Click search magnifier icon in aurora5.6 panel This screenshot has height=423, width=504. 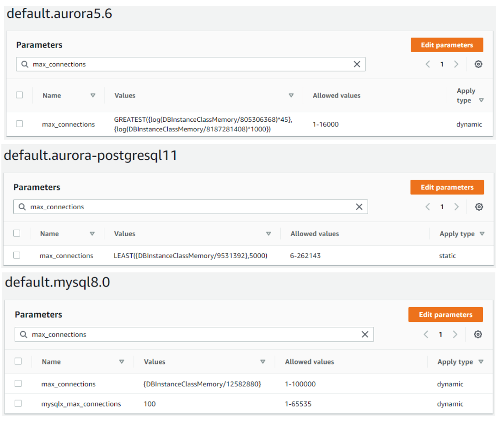pyautogui.click(x=25, y=65)
